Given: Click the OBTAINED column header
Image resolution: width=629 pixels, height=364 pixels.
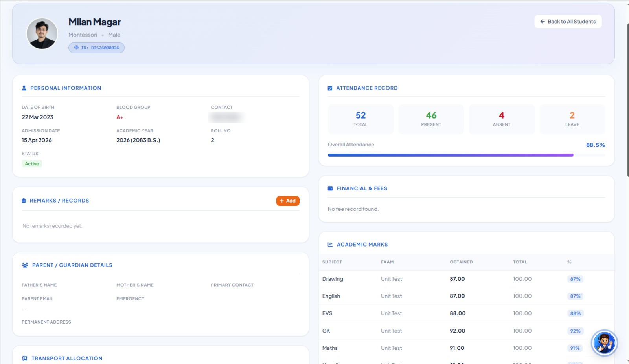Looking at the screenshot, I should [461, 262].
